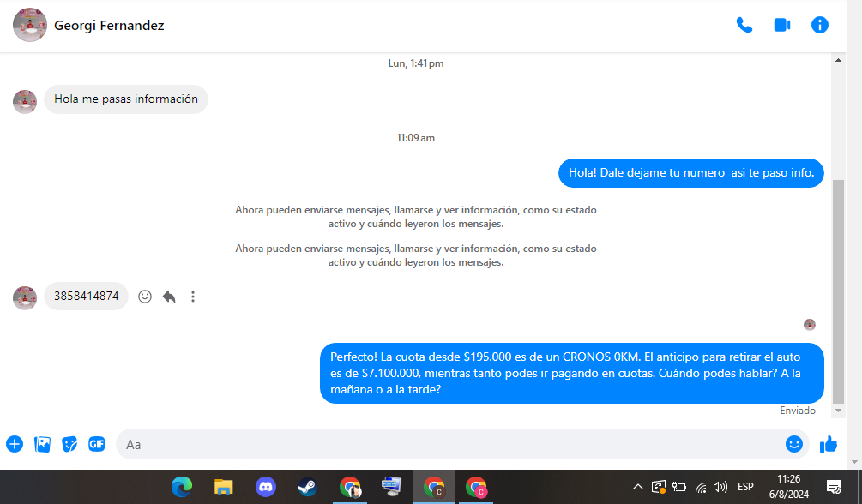Click the 'Lun, 1:41 pm' timestamp

coord(416,63)
